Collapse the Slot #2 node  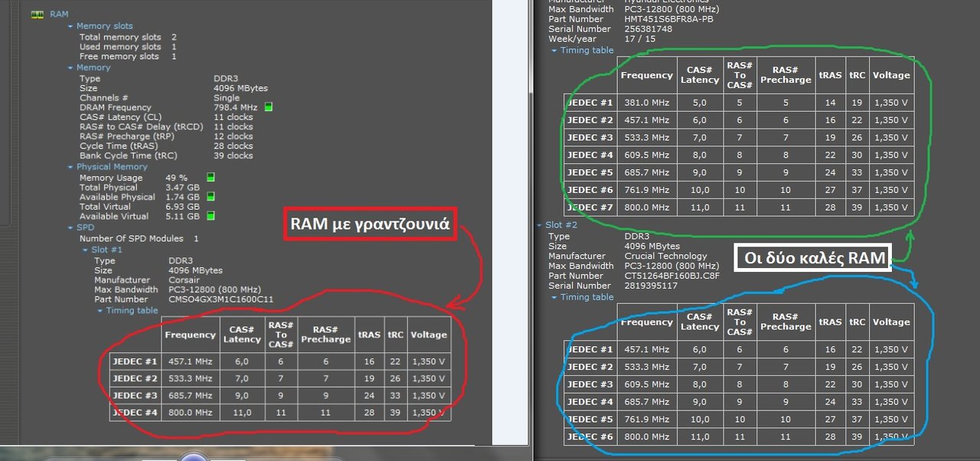(539, 225)
